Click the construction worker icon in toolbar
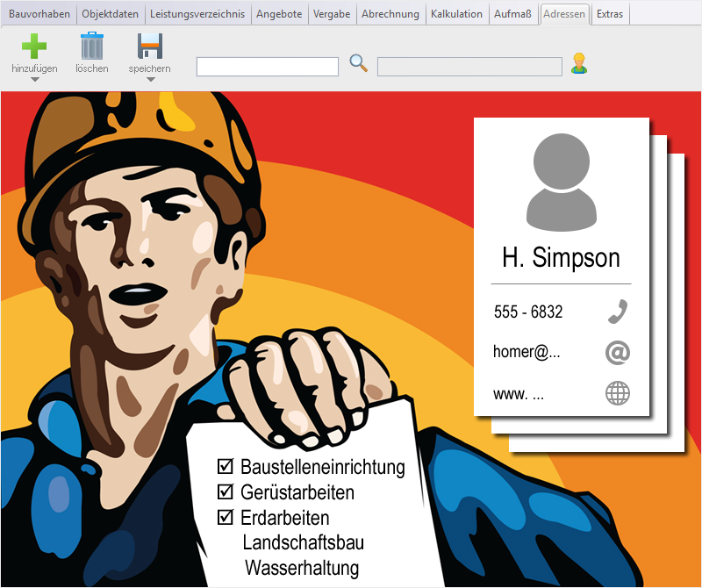 (x=578, y=63)
